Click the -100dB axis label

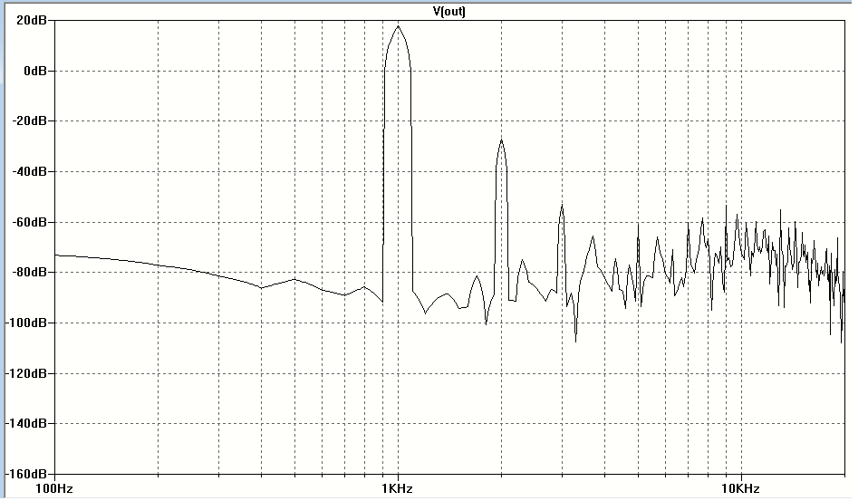tap(26, 323)
